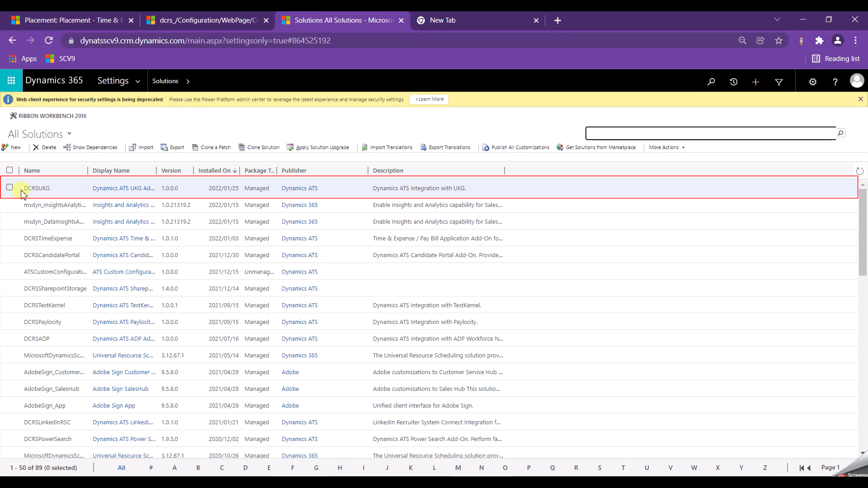
Task: Sort by Name column header
Action: point(32,170)
